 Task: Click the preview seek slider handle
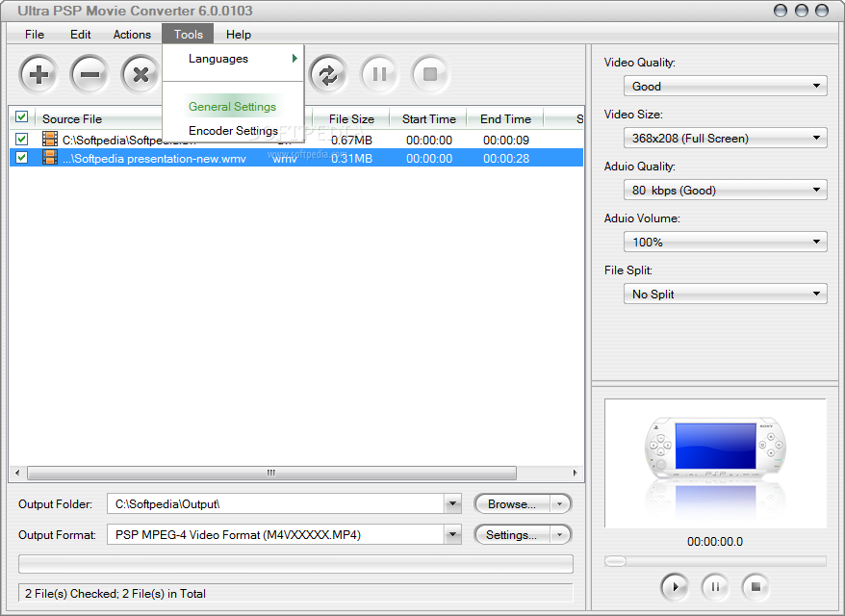pyautogui.click(x=615, y=561)
